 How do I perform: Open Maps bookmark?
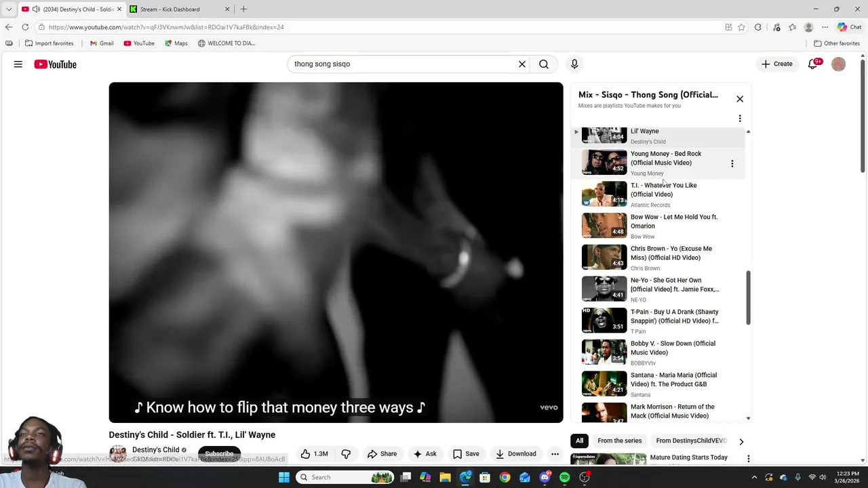click(176, 43)
